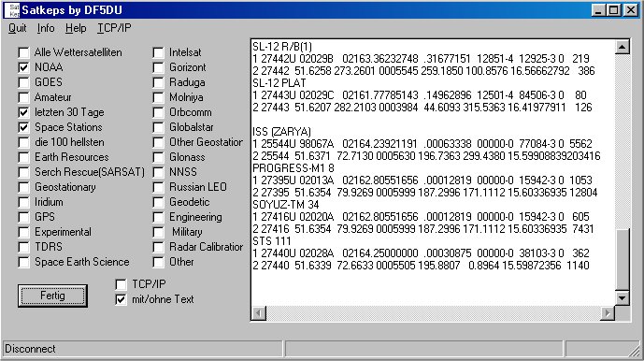Click the SOYUZ-TM 34 line
The image size is (644, 361).
coord(285,205)
